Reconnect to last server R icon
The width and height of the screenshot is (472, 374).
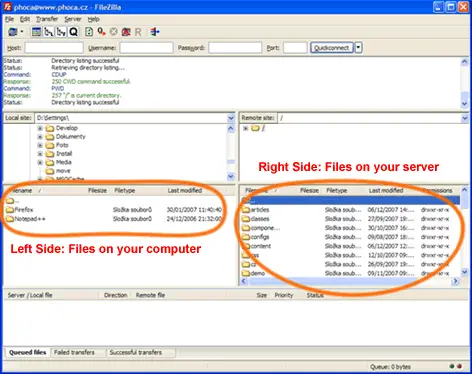tap(138, 32)
